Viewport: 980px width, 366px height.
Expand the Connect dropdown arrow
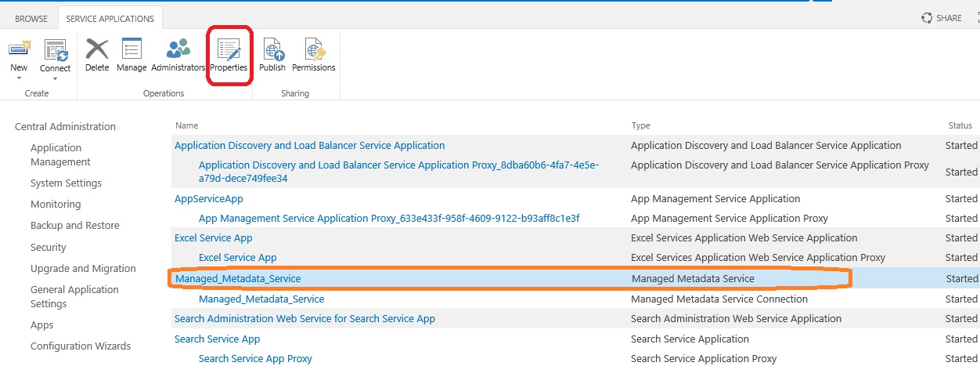click(55, 78)
